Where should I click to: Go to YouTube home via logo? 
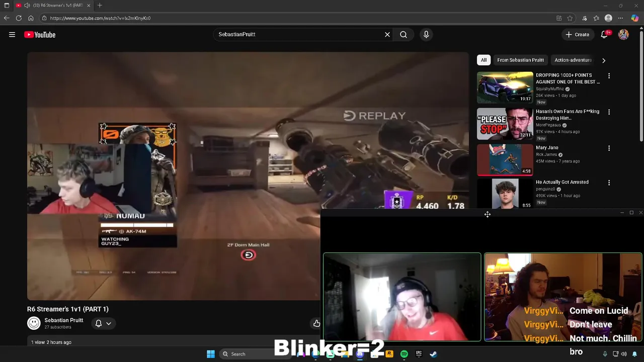tap(40, 35)
